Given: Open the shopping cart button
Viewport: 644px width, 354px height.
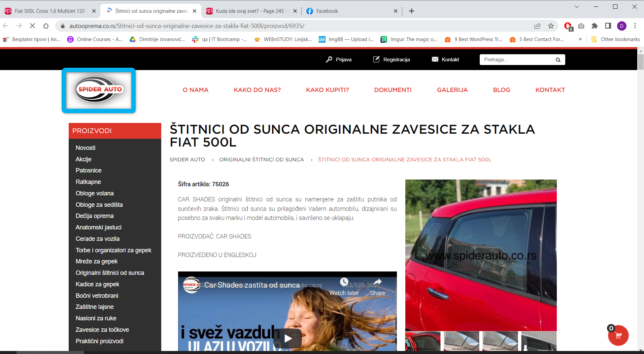Looking at the screenshot, I should (x=618, y=335).
